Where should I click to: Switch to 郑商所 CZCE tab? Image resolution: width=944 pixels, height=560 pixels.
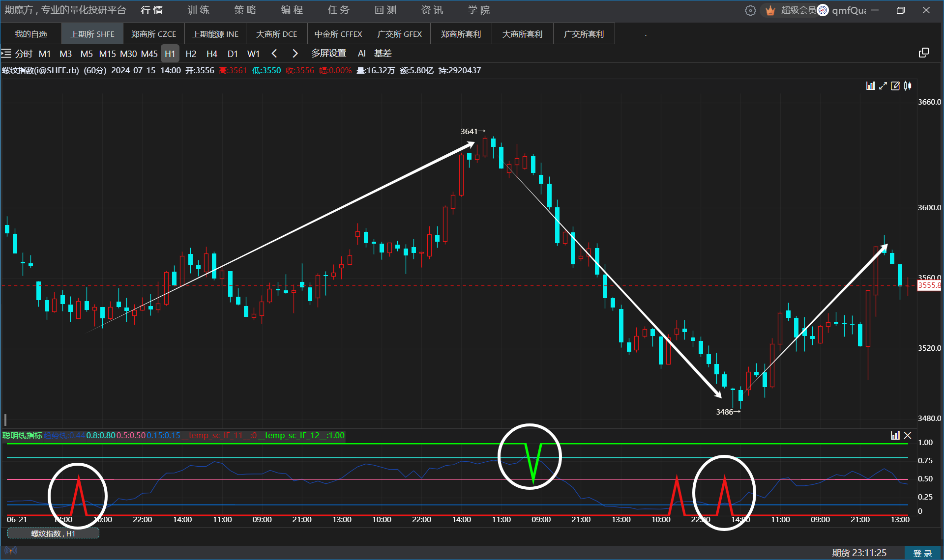click(x=153, y=34)
